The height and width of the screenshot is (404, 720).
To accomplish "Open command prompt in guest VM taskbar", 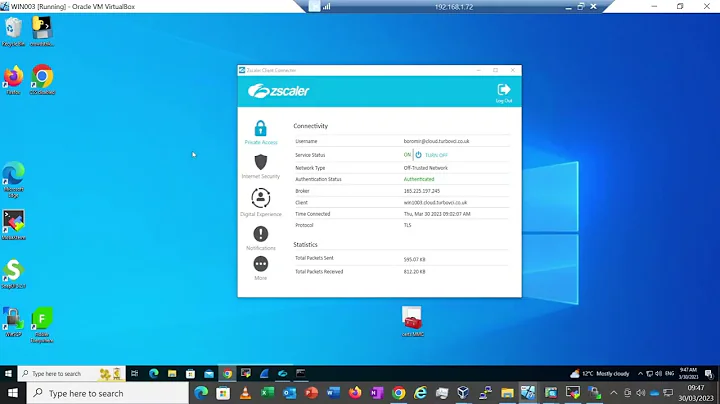I will click(301, 373).
